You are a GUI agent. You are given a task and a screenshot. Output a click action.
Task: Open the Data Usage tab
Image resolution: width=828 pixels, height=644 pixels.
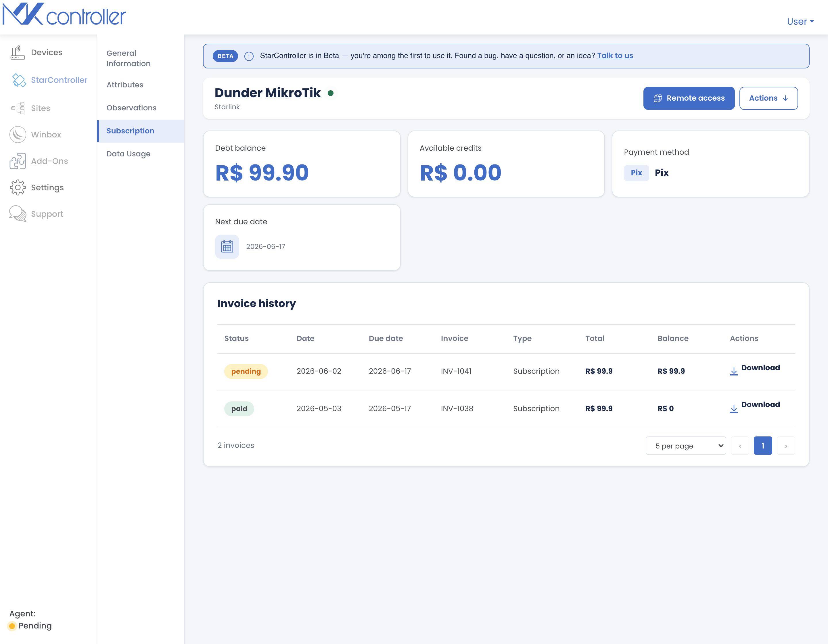pyautogui.click(x=140, y=154)
